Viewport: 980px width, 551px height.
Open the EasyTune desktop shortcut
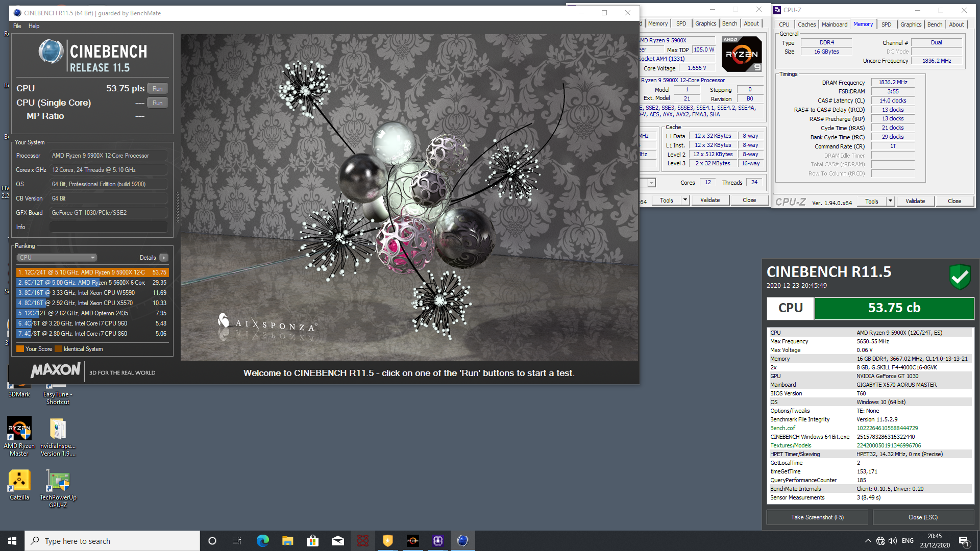coord(58,394)
